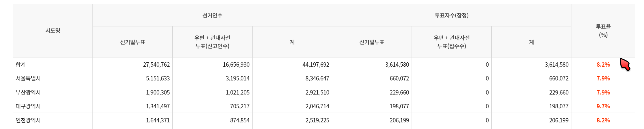Click the 계 header under 선거인수

tap(292, 42)
